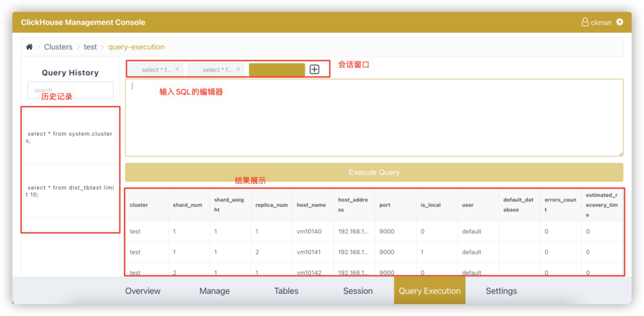Open the Session tab
Screen dimensions: 644x316
(x=358, y=291)
